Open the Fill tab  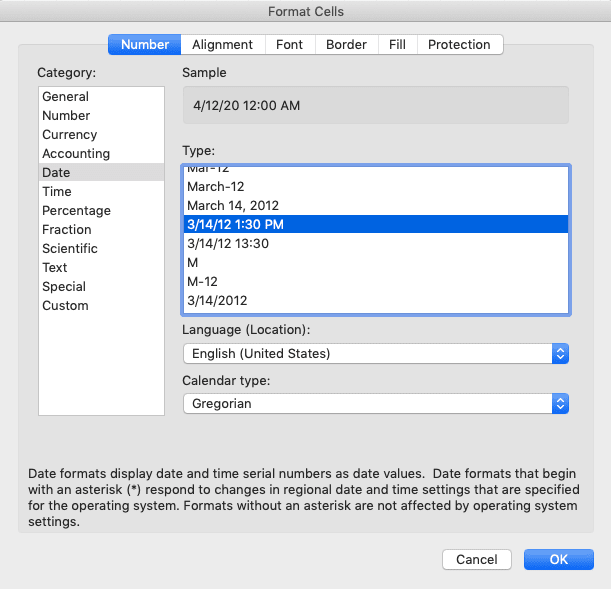click(397, 44)
